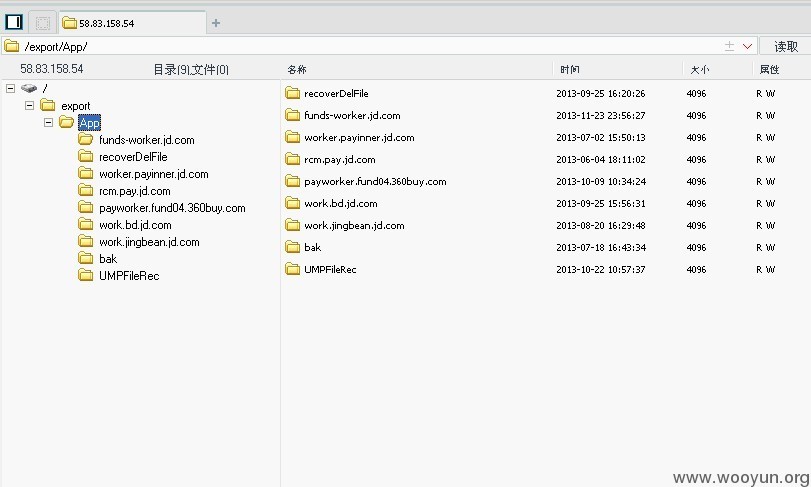Click 58.83.158.54 label above tree
The image size is (811, 487).
click(x=52, y=69)
